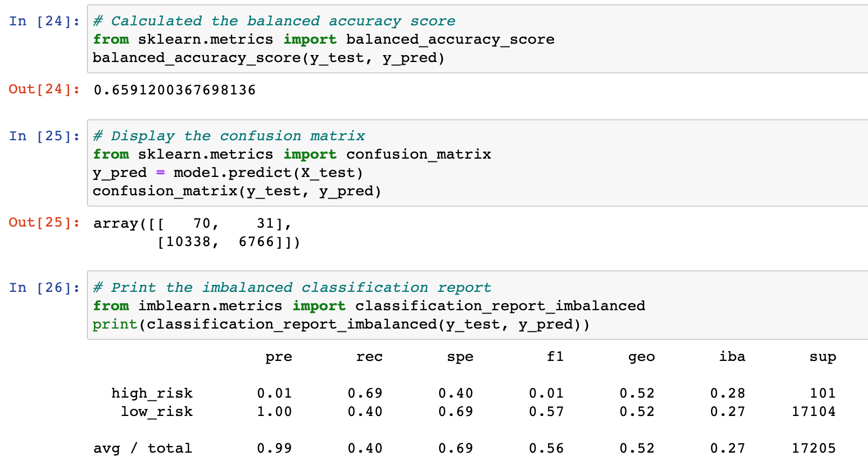This screenshot has width=868, height=471.
Task: Select the output value 0.6591200367698136
Action: click(x=175, y=90)
